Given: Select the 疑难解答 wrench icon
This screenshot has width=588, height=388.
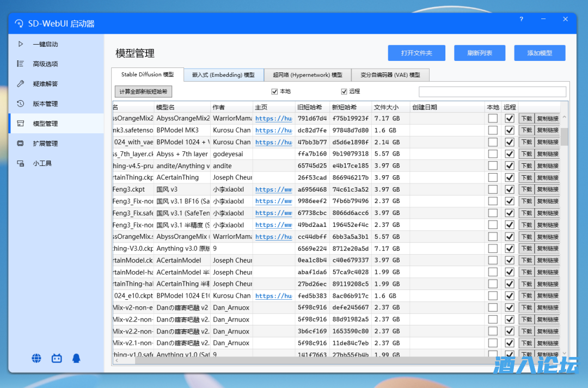Looking at the screenshot, I should click(21, 84).
